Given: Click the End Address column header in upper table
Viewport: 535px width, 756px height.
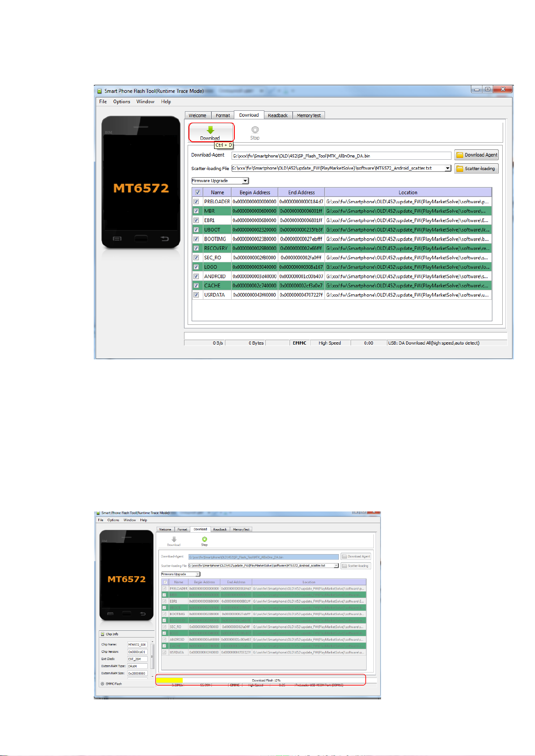Looking at the screenshot, I should click(302, 192).
